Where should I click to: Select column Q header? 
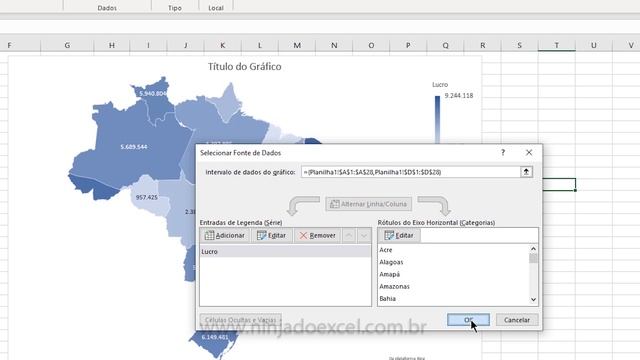tap(445, 45)
